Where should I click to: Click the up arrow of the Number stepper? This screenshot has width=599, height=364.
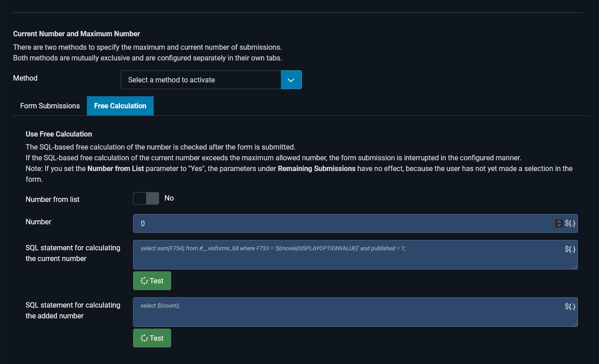(559, 221)
